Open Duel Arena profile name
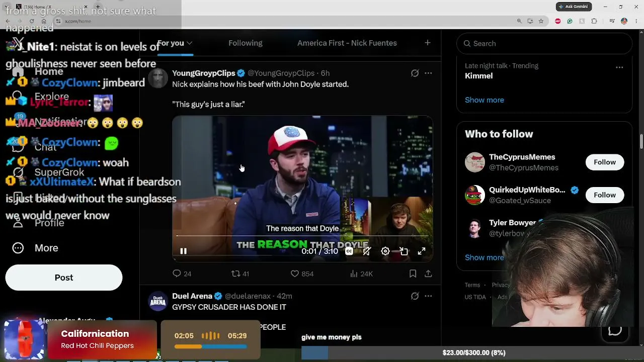This screenshot has width=644, height=362. click(192, 296)
